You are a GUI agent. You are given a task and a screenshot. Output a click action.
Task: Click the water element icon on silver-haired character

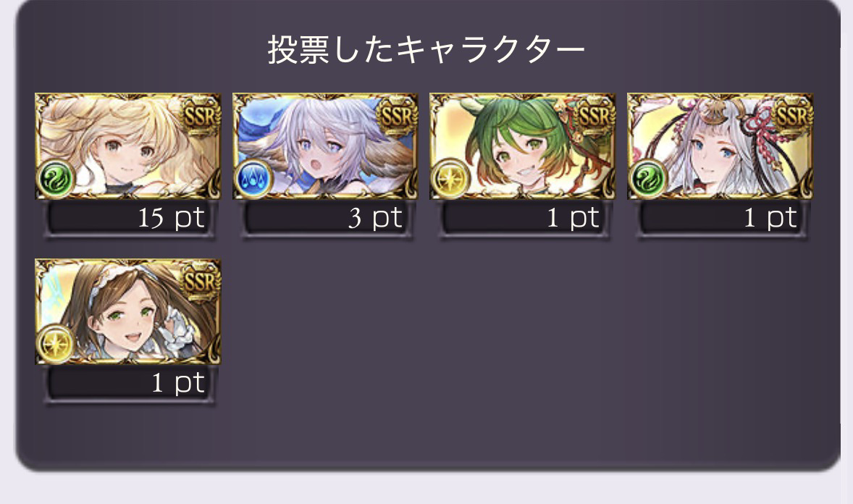pos(253,179)
